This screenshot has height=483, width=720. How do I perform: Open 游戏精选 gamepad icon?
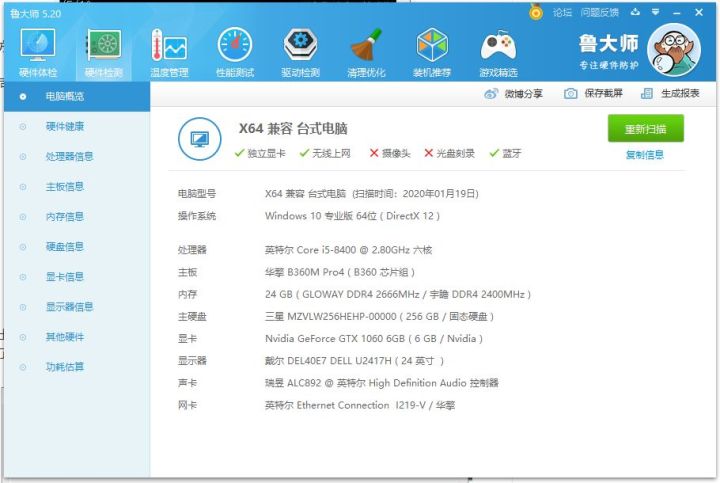tap(498, 46)
